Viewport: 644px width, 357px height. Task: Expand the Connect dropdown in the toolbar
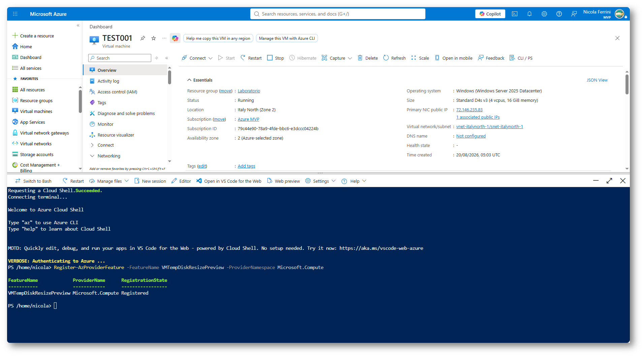point(211,58)
